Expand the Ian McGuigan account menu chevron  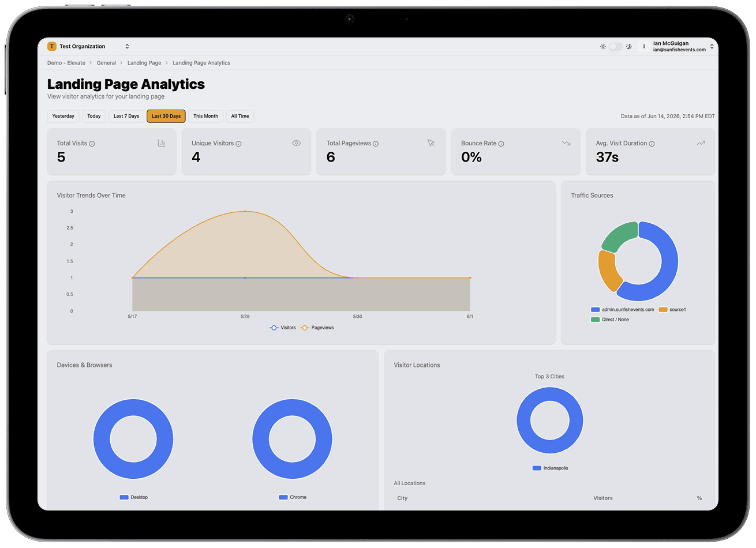coord(712,47)
